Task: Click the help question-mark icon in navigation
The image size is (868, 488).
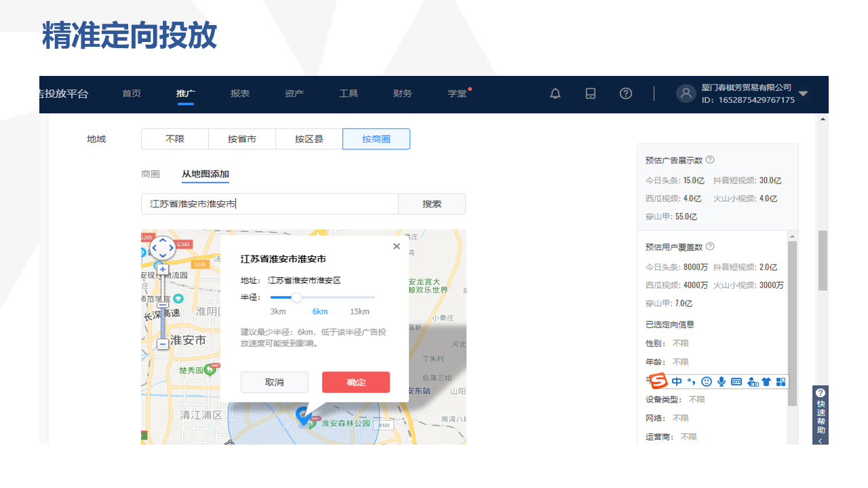Action: coord(625,94)
